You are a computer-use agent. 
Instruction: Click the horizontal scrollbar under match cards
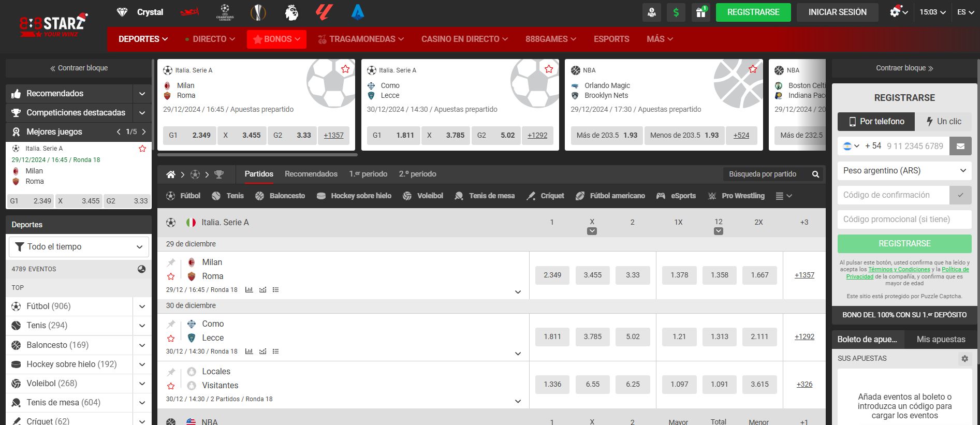[x=257, y=154]
